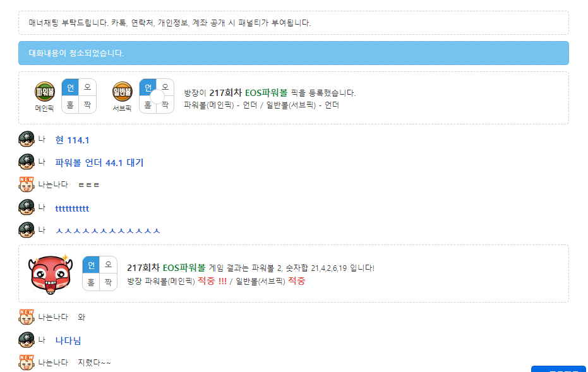The image size is (588, 372).
Task: Click the red devil mascot result icon
Action: tap(51, 273)
